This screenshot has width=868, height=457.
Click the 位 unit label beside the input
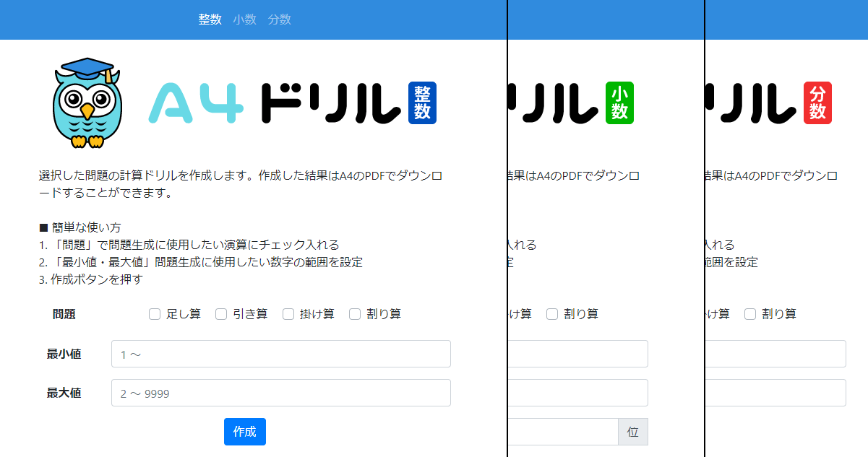[x=633, y=432]
